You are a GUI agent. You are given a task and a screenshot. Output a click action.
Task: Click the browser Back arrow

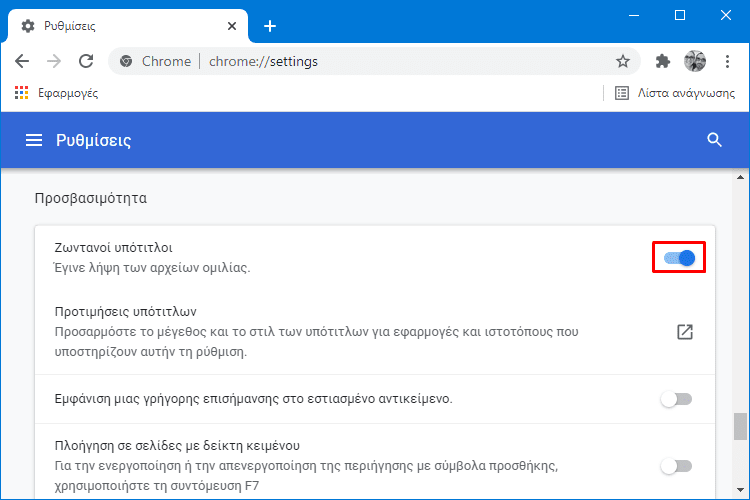[22, 61]
